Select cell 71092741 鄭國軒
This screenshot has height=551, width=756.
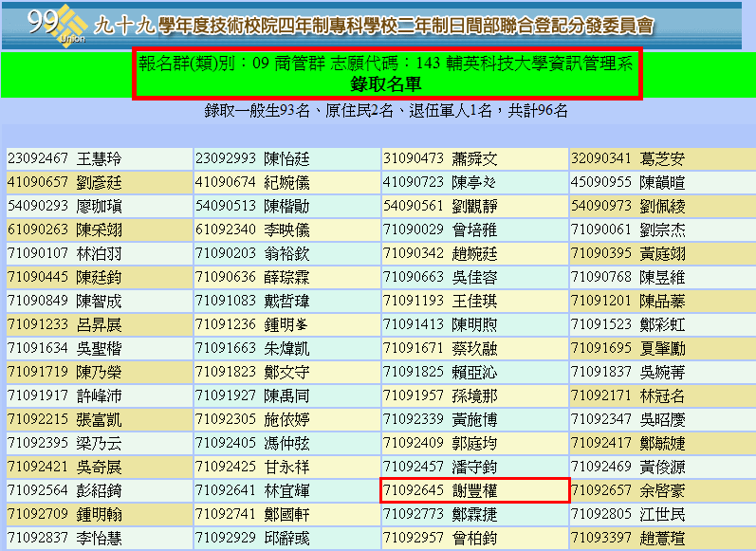click(286, 514)
